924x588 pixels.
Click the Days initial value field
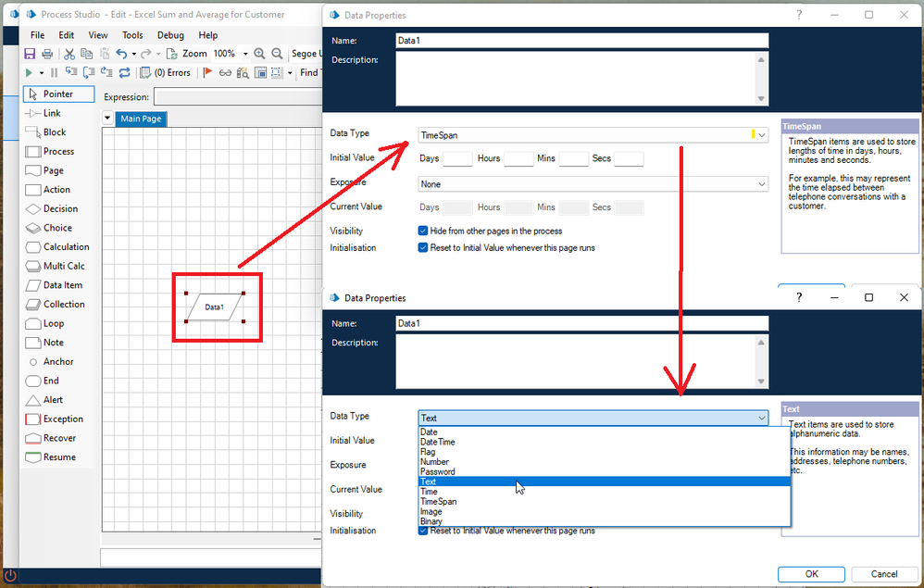457,159
